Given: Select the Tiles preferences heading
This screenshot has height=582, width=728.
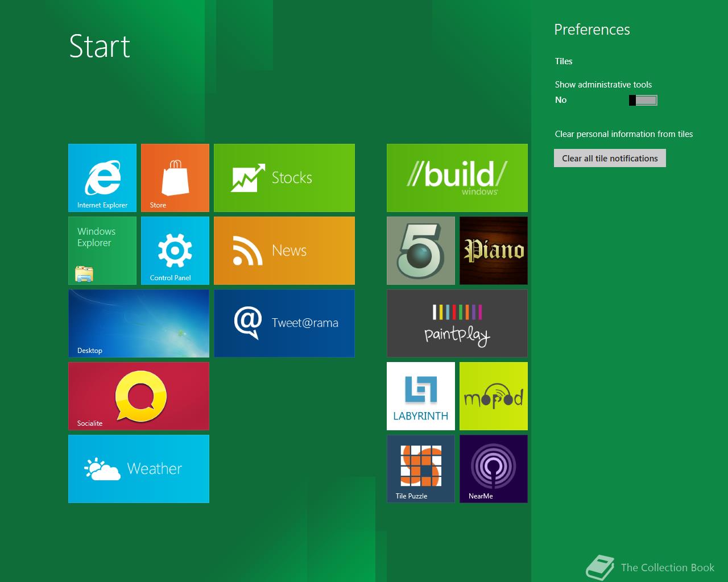Looking at the screenshot, I should point(564,61).
